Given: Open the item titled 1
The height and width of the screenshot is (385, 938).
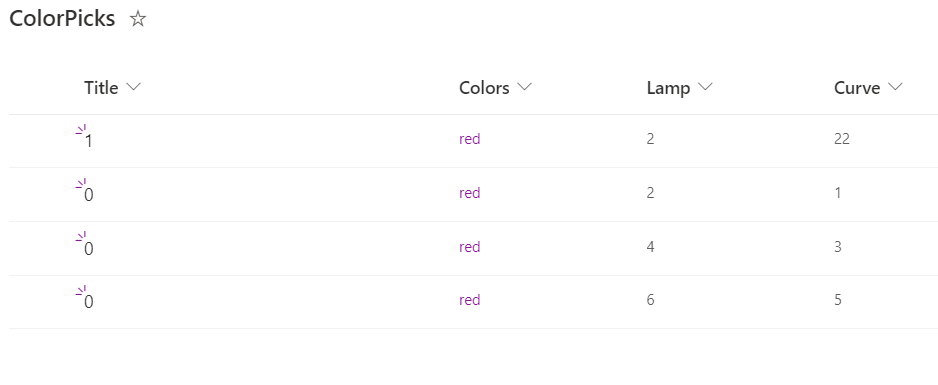Looking at the screenshot, I should [89, 142].
